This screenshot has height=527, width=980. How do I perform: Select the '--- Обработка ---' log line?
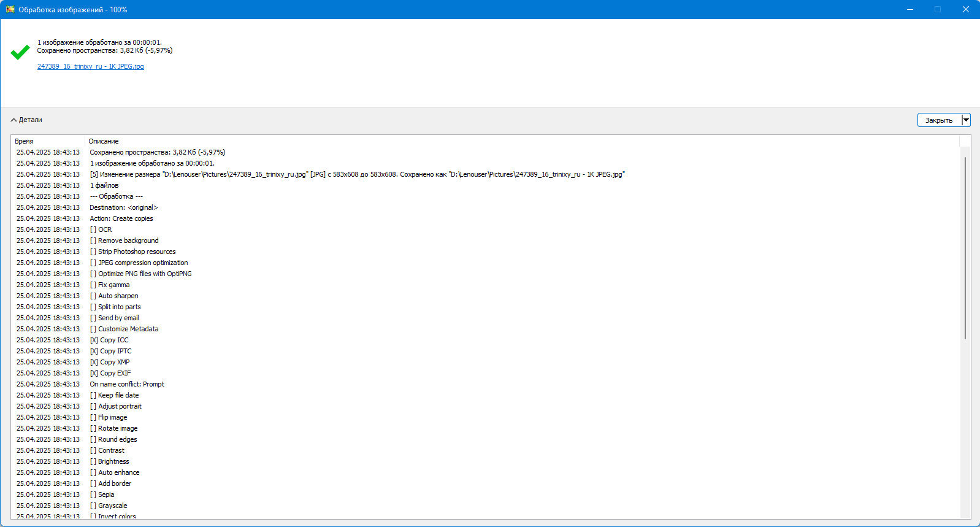click(485, 196)
